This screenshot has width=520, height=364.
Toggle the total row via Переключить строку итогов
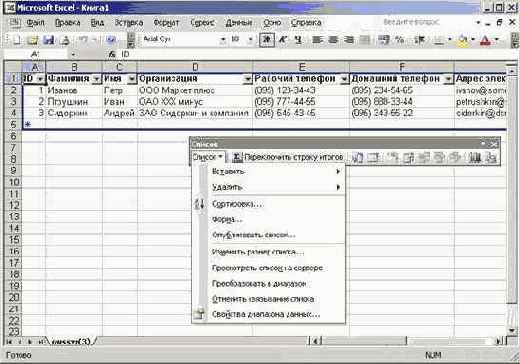pos(288,157)
